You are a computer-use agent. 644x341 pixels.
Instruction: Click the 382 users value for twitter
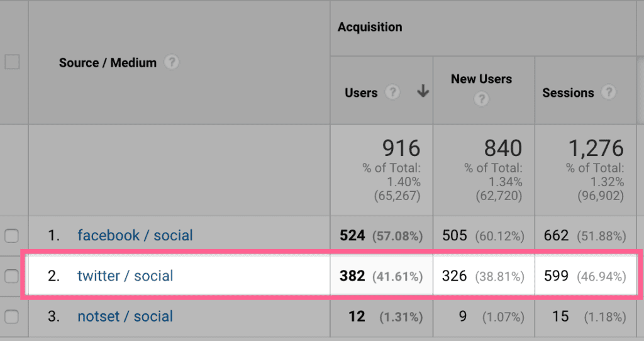click(352, 276)
